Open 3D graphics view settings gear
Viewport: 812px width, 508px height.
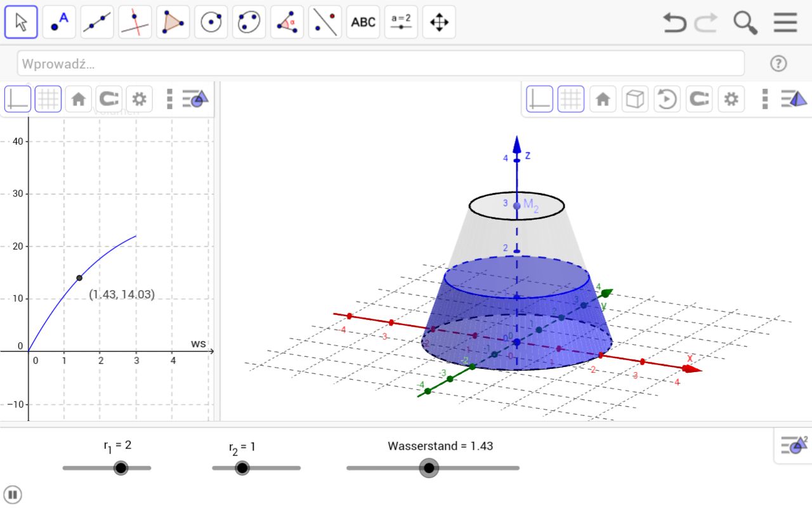point(731,99)
